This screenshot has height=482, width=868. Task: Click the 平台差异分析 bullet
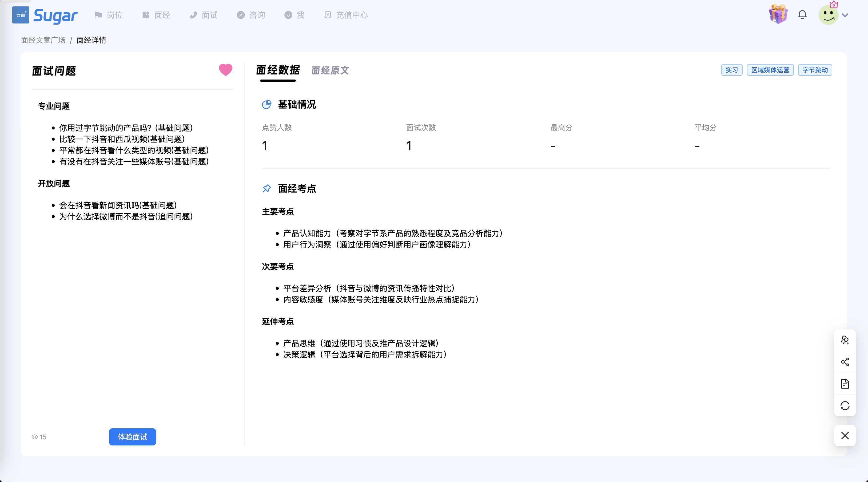tap(369, 289)
